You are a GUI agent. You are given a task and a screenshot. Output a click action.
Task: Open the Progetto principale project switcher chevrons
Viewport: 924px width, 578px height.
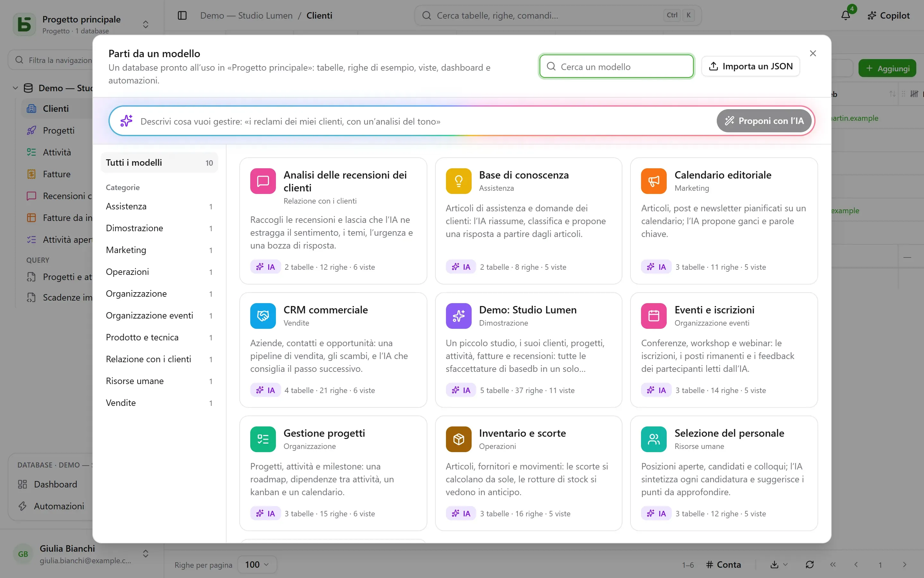point(145,24)
